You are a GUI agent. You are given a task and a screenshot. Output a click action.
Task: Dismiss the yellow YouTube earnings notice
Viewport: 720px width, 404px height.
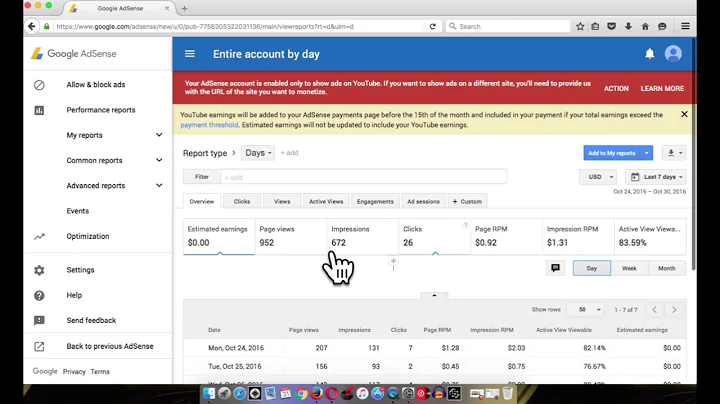tap(684, 114)
